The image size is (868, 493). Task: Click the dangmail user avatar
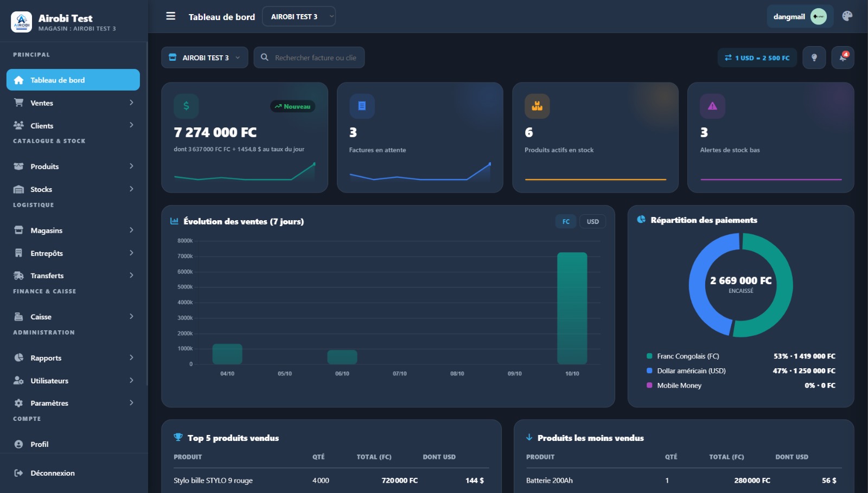(818, 16)
